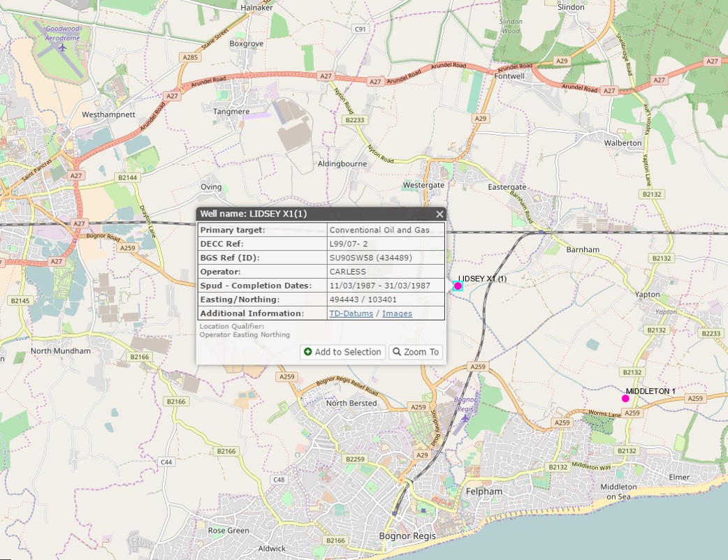Click the Felpham place label on map
Screen dimensions: 728x560
click(x=483, y=492)
